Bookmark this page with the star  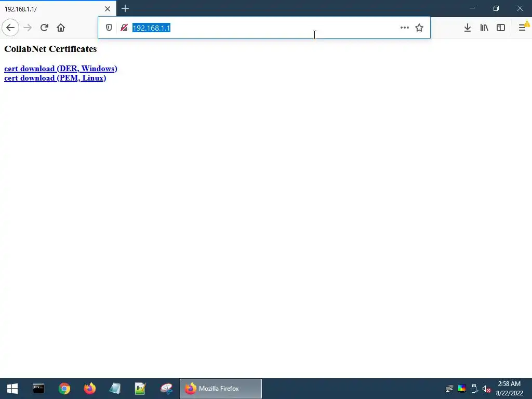(419, 28)
